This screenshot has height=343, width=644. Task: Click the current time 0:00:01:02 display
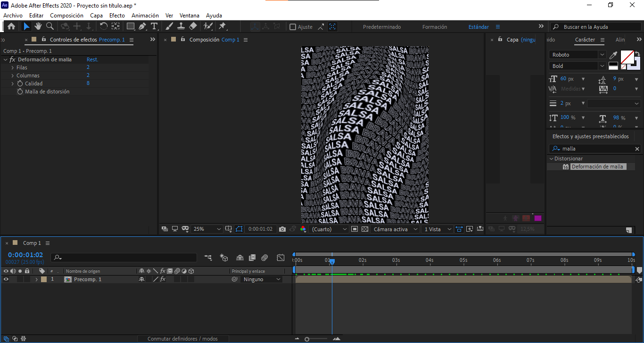point(25,255)
